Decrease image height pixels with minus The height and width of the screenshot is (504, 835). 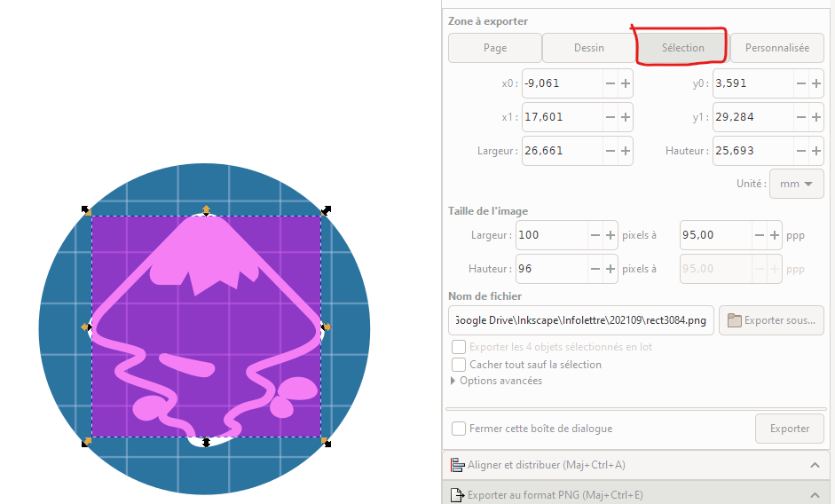click(x=595, y=269)
